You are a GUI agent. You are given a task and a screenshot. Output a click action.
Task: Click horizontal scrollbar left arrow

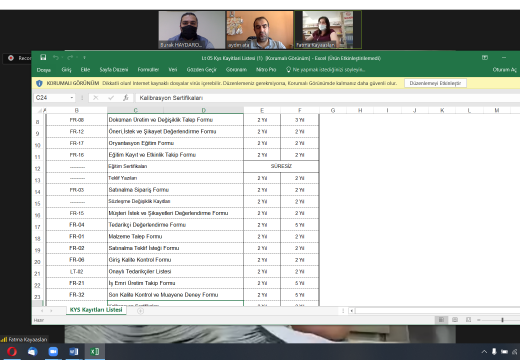(351, 311)
